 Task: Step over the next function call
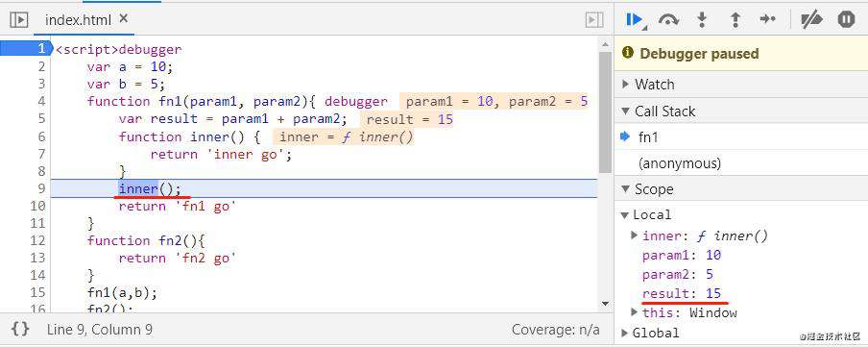668,20
